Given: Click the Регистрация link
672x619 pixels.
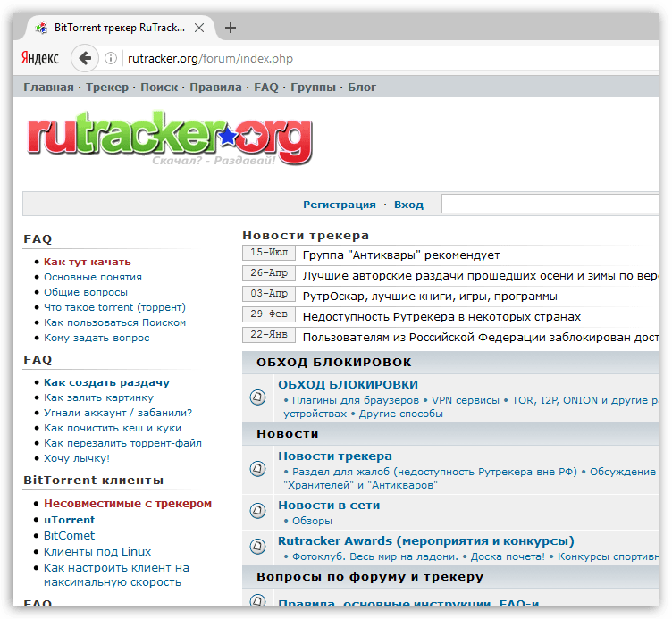Looking at the screenshot, I should (x=340, y=205).
